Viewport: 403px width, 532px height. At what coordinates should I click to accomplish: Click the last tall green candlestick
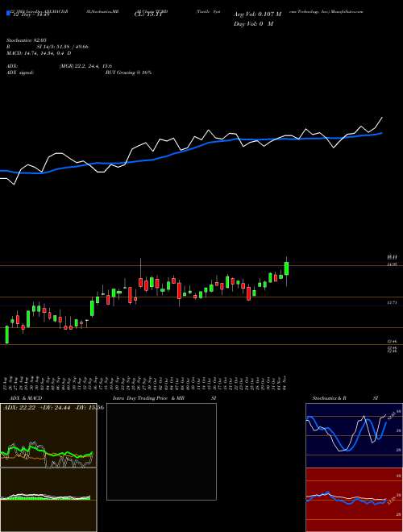[287, 268]
